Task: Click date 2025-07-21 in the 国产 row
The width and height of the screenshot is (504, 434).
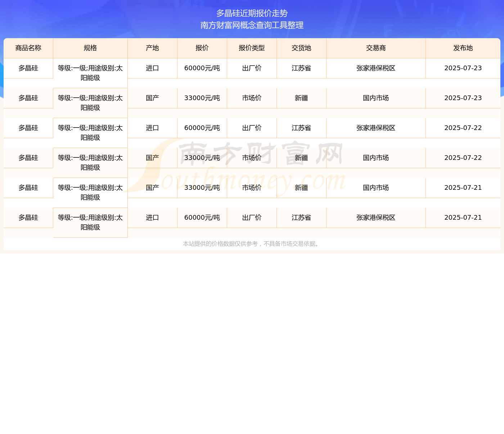Action: [463, 188]
